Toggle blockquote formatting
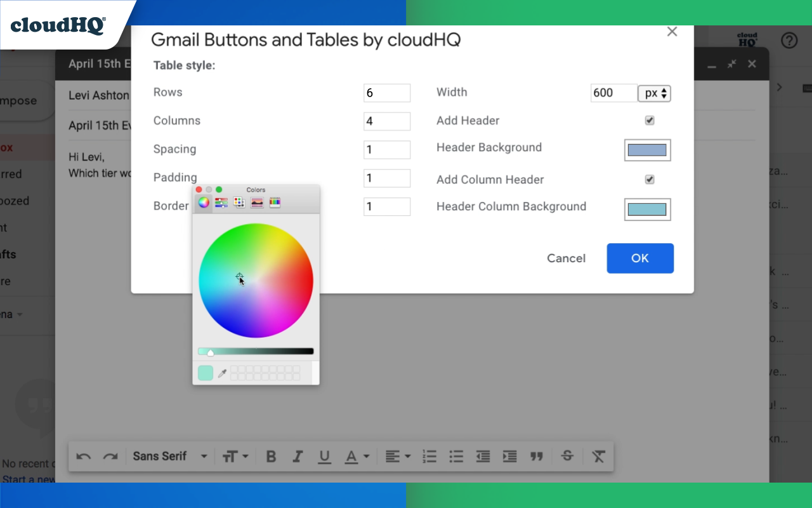Viewport: 812px width, 508px height. click(536, 456)
